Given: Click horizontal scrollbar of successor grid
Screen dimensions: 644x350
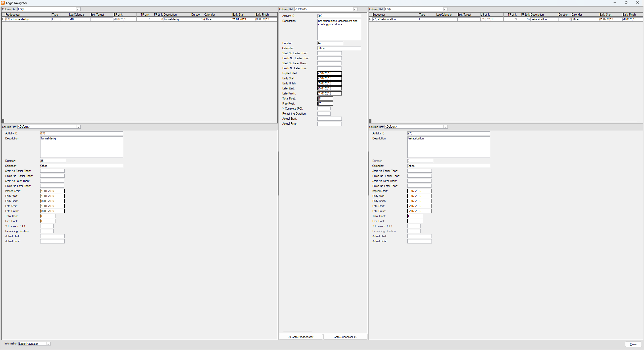Looking at the screenshot, I should (x=506, y=121).
